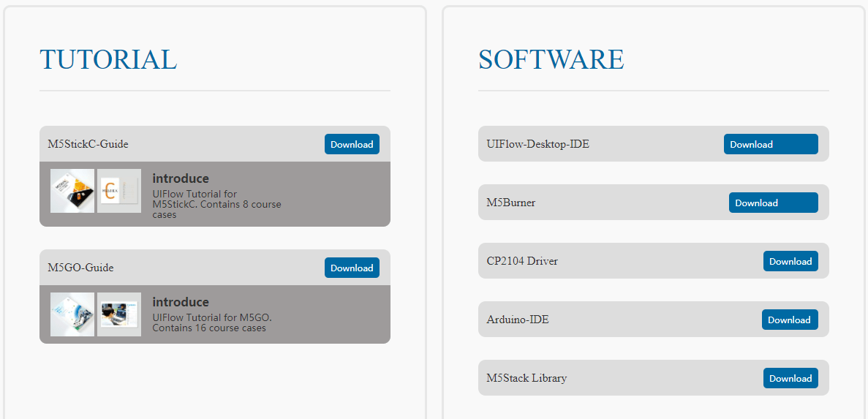Open the M5GO book cover thumbnail
Viewport: 868px width, 419px height.
click(72, 314)
